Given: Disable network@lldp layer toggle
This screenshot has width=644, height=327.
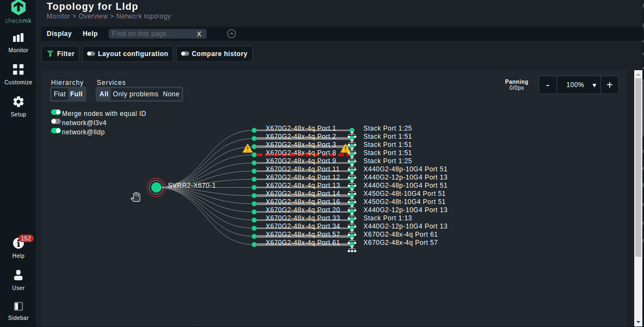Looking at the screenshot, I should (56, 131).
